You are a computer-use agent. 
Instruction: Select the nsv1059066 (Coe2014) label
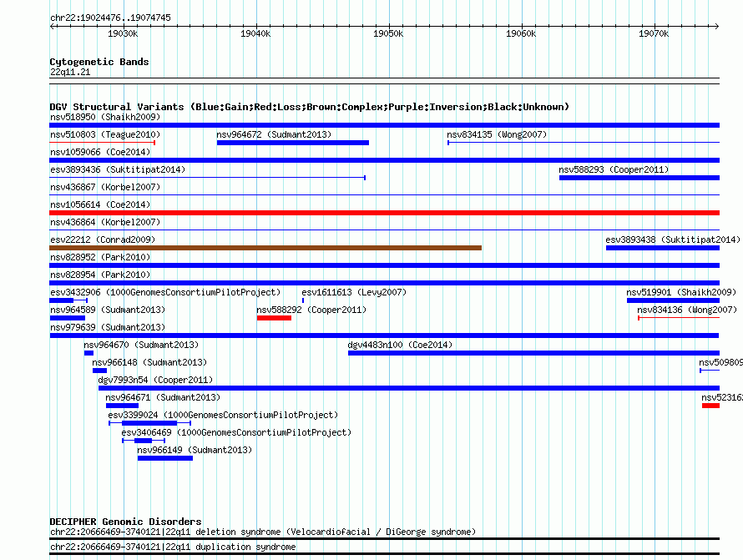tap(100, 152)
